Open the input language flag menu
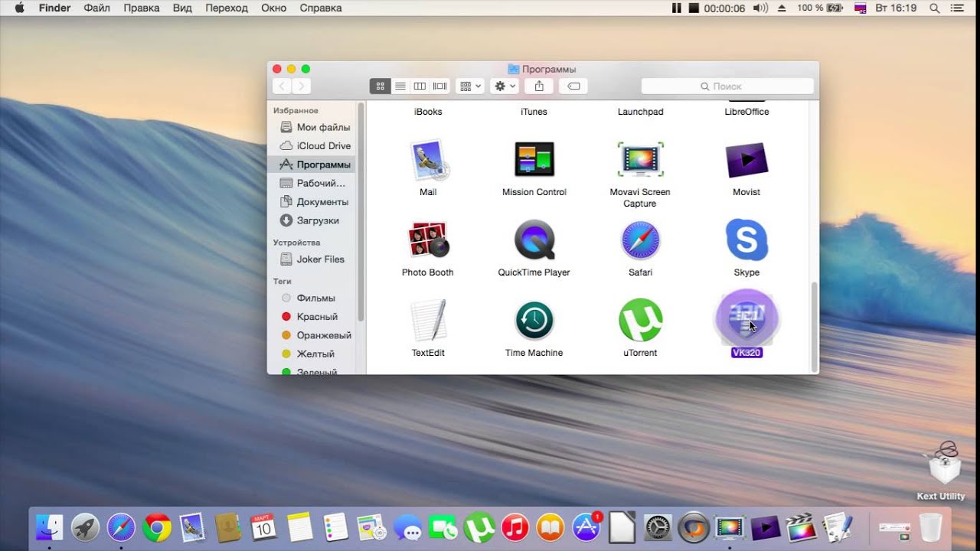Viewport: 980px width, 551px height. [860, 8]
